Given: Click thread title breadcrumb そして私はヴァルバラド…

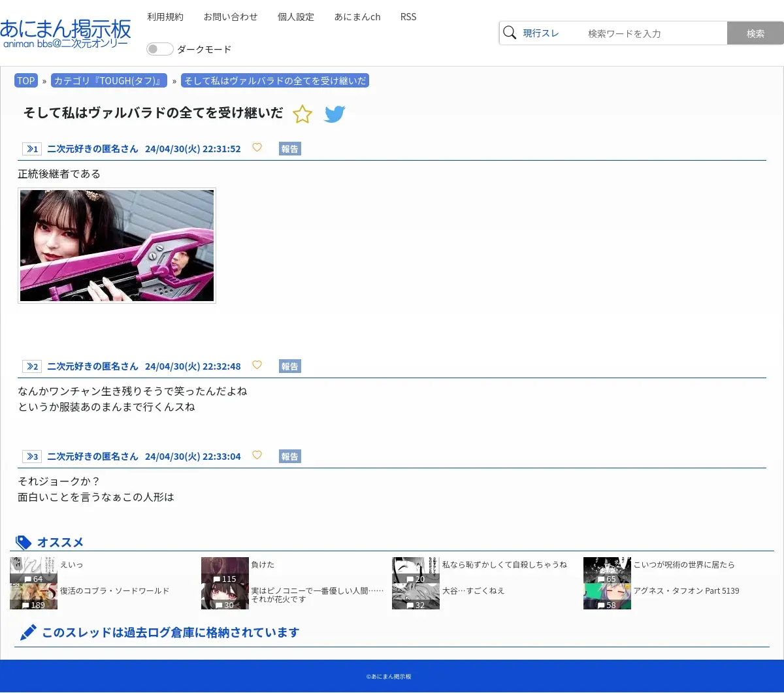Looking at the screenshot, I should coord(275,81).
